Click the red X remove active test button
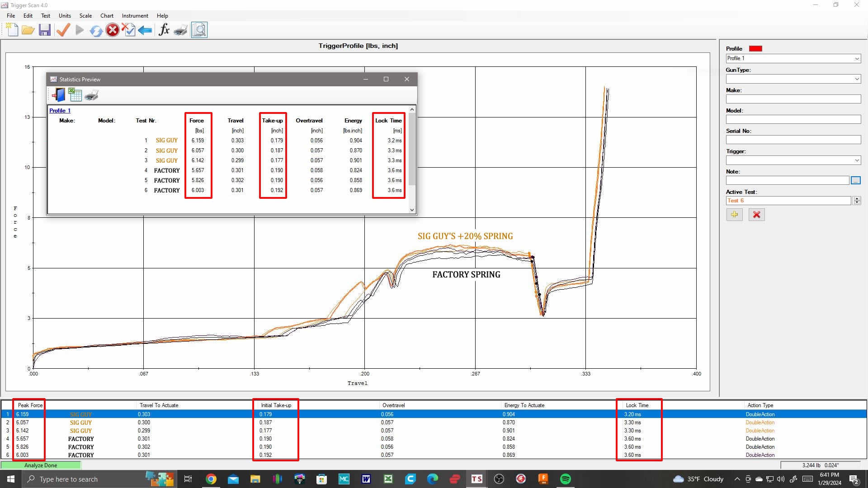Screen dimensions: 868x488 click(x=756, y=214)
